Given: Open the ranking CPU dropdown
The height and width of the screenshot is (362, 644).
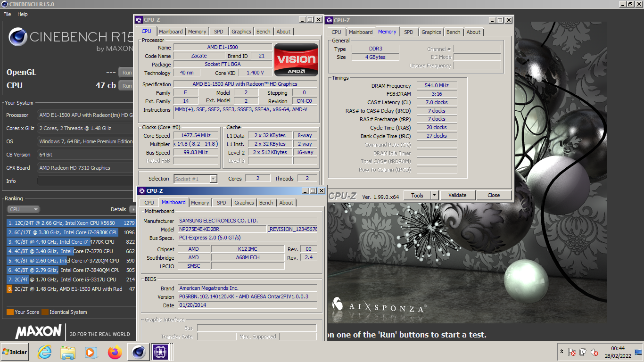Looking at the screenshot, I should point(23,209).
